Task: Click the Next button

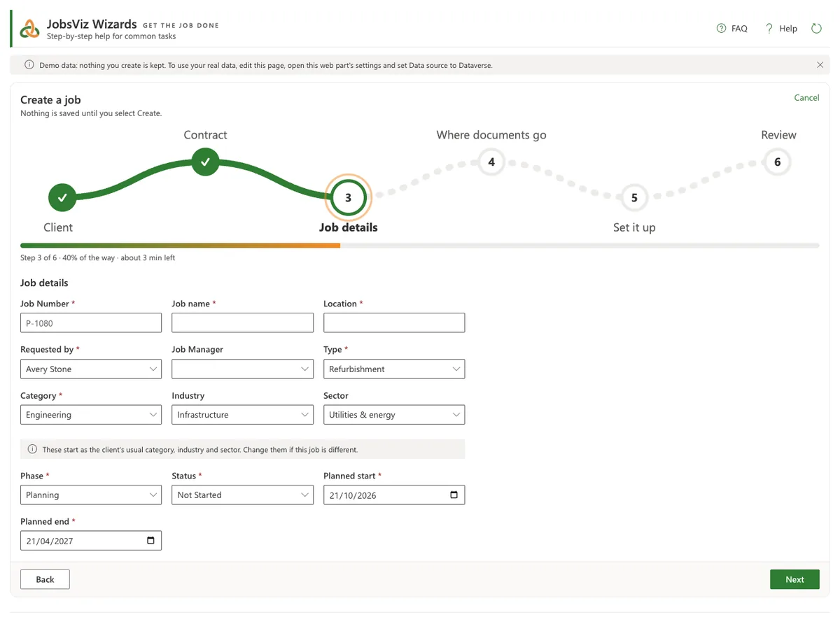Action: click(x=794, y=579)
